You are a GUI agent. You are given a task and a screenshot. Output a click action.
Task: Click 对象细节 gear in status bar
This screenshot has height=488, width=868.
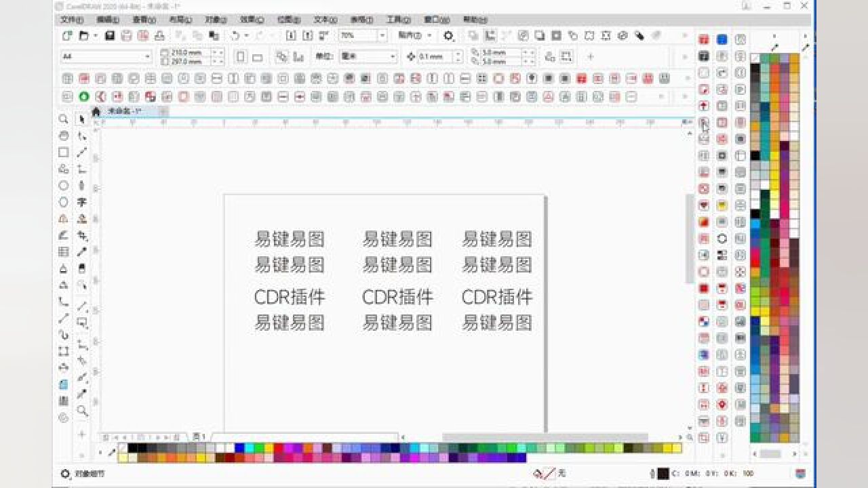[x=66, y=474]
